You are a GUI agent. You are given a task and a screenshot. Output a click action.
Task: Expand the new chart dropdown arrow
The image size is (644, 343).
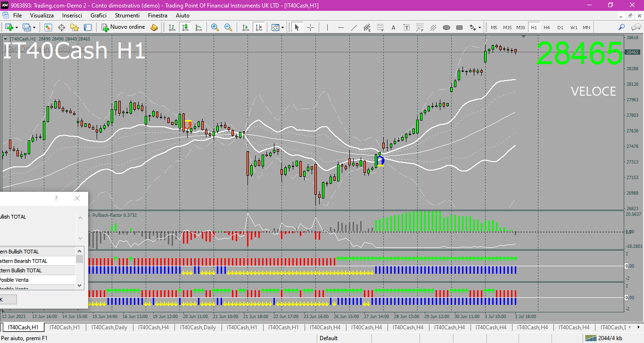[x=17, y=27]
